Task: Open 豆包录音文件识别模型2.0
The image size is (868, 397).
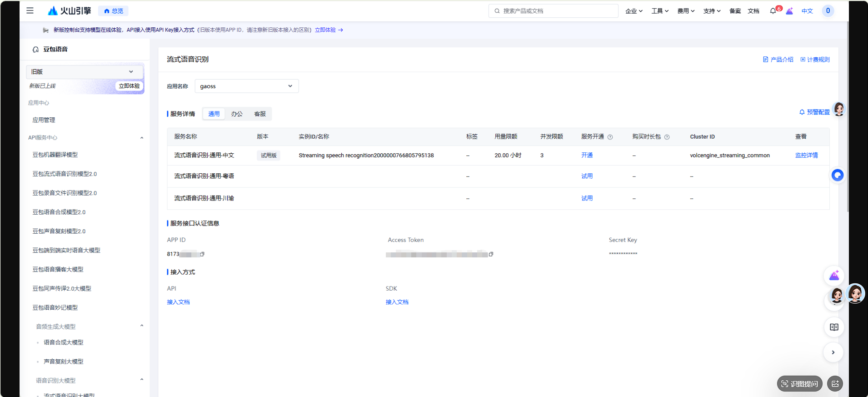Action: (x=65, y=193)
